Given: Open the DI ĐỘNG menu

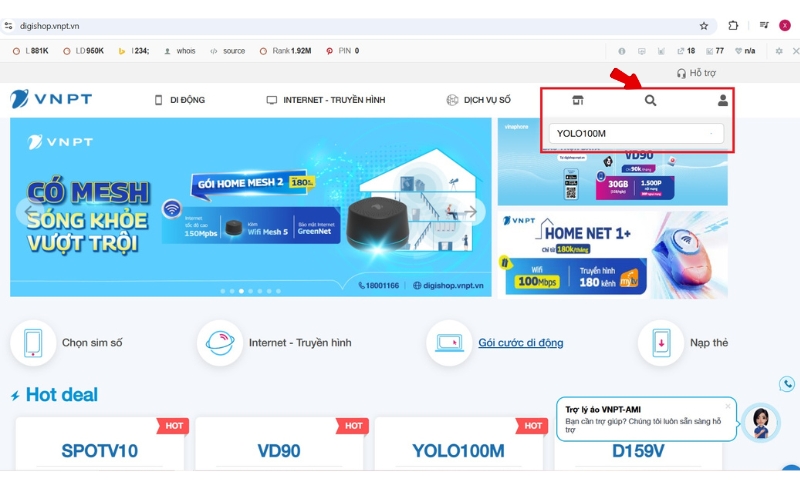Looking at the screenshot, I should tap(180, 100).
